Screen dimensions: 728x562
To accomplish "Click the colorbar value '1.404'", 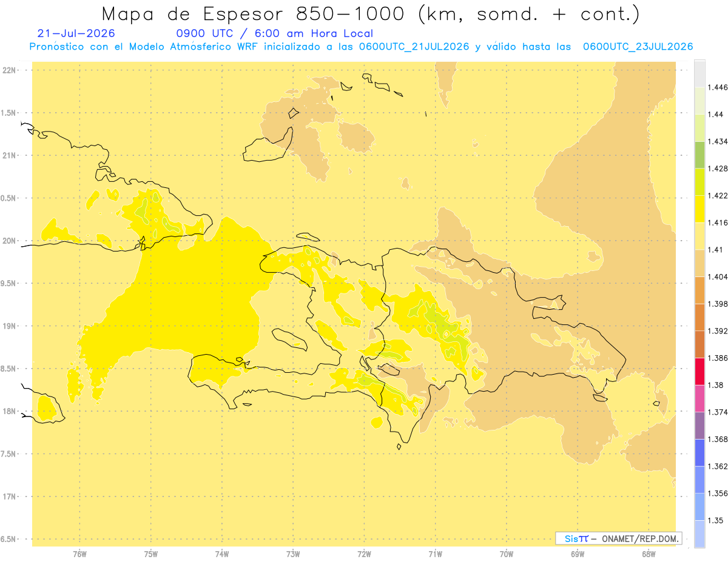I will (718, 276).
